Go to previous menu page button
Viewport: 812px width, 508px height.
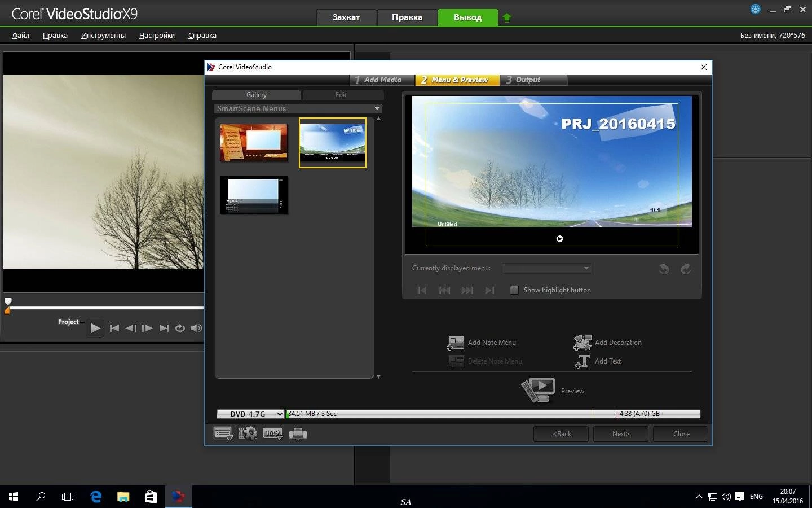[x=444, y=290]
